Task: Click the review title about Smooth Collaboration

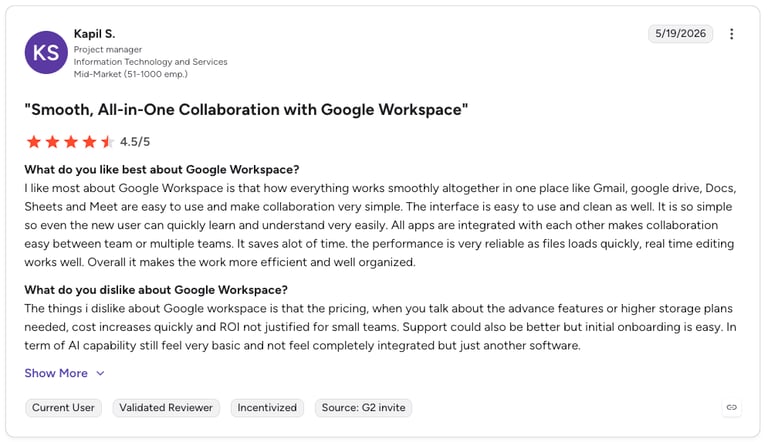Action: pos(246,109)
